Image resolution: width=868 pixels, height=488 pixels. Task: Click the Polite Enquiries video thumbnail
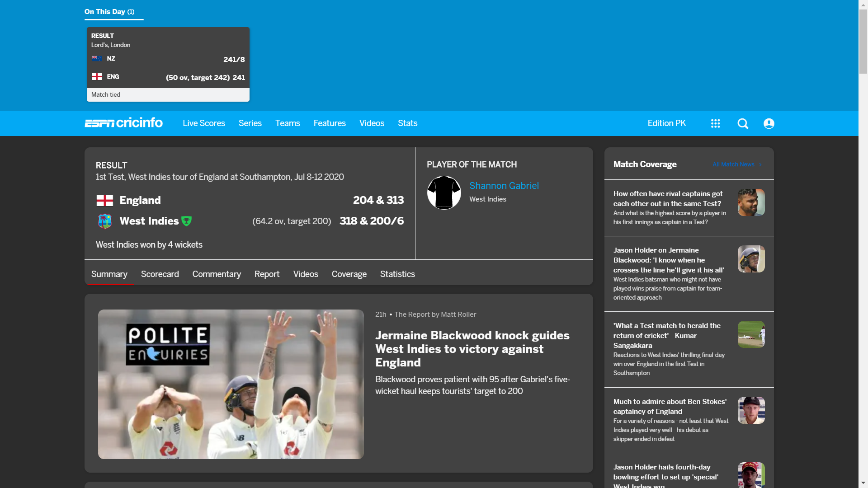(231, 384)
